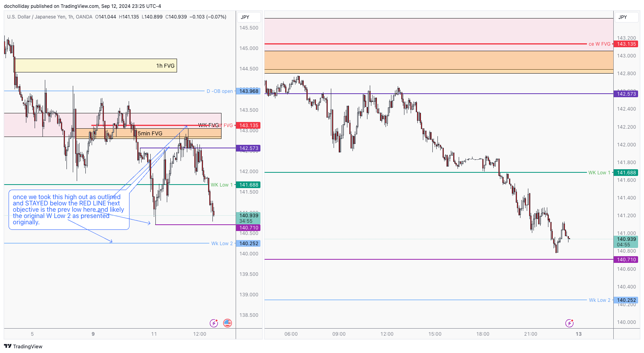644x353 pixels.
Task: Click the 09:00 time label on right chart
Action: [339, 334]
